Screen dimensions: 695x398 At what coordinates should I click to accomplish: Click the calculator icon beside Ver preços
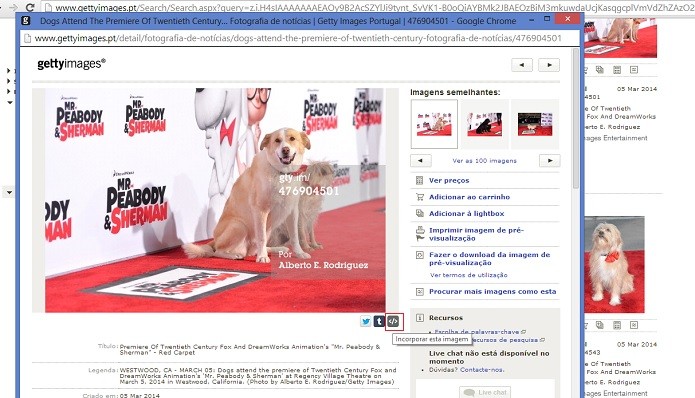tap(419, 180)
